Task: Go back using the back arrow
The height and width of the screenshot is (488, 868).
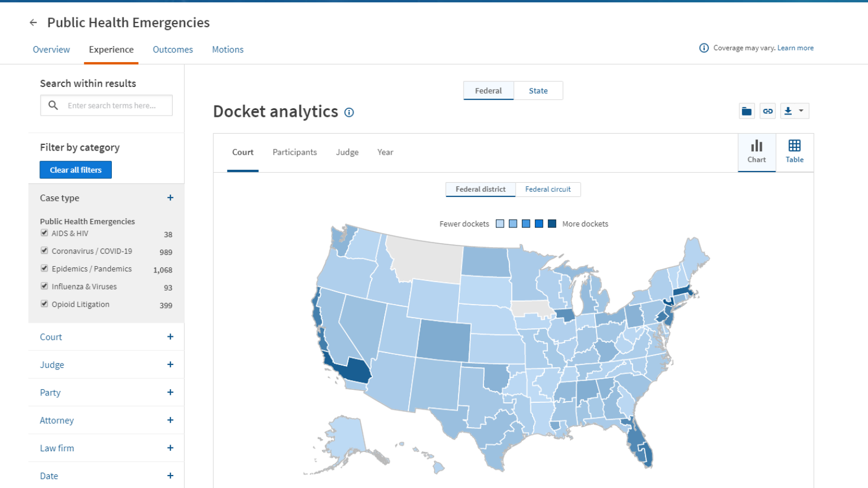Action: pos(33,23)
